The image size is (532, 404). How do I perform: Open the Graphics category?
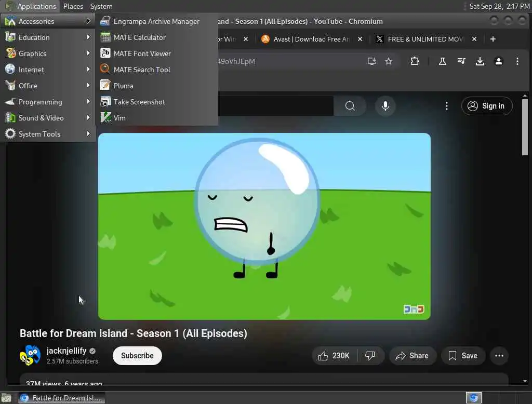48,53
